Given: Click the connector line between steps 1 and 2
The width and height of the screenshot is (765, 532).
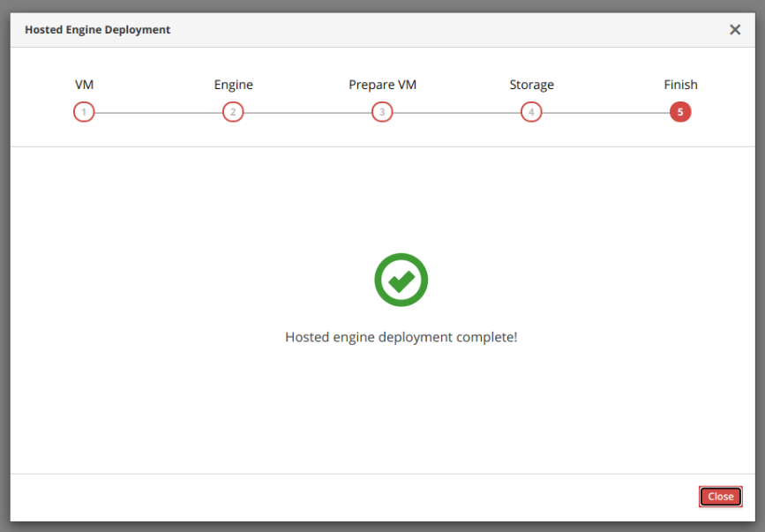Looking at the screenshot, I should point(159,112).
